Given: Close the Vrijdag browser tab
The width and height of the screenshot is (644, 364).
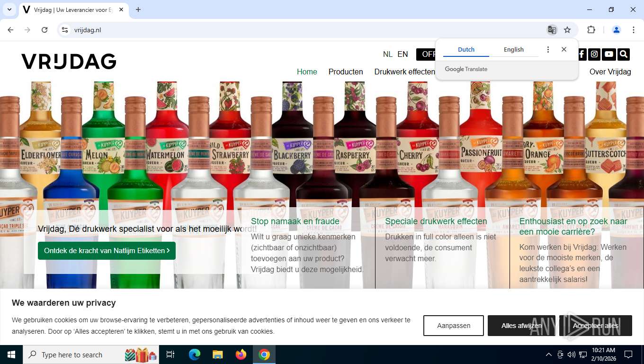Looking at the screenshot, I should (121, 9).
